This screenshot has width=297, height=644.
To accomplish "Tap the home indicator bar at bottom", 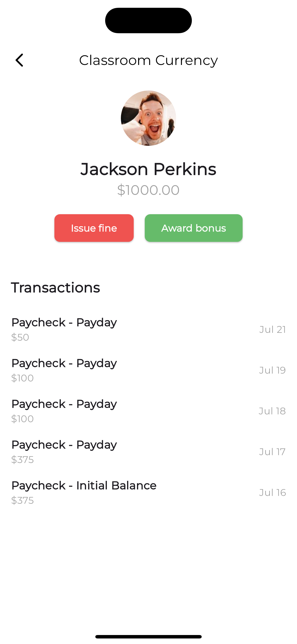I will (148, 636).
